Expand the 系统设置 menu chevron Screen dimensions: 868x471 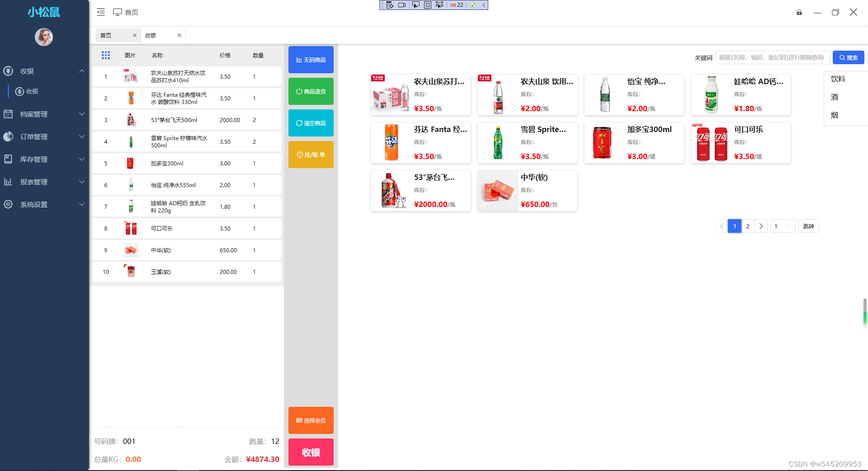(x=82, y=204)
